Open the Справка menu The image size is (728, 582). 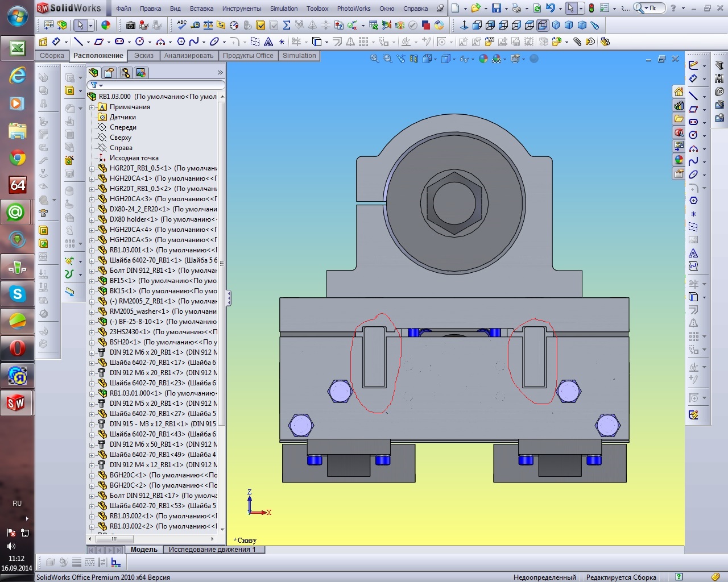tap(415, 9)
